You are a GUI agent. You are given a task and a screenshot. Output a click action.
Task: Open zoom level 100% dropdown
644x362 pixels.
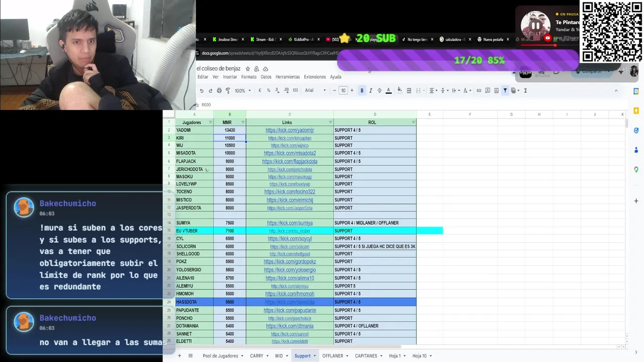242,90
